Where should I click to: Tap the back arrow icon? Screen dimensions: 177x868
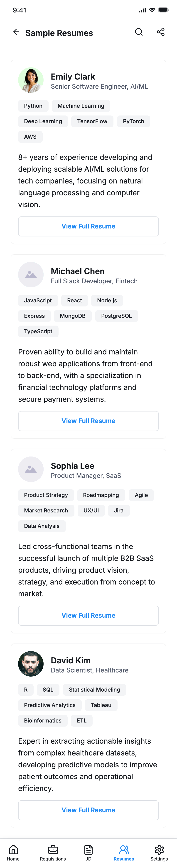tap(16, 32)
